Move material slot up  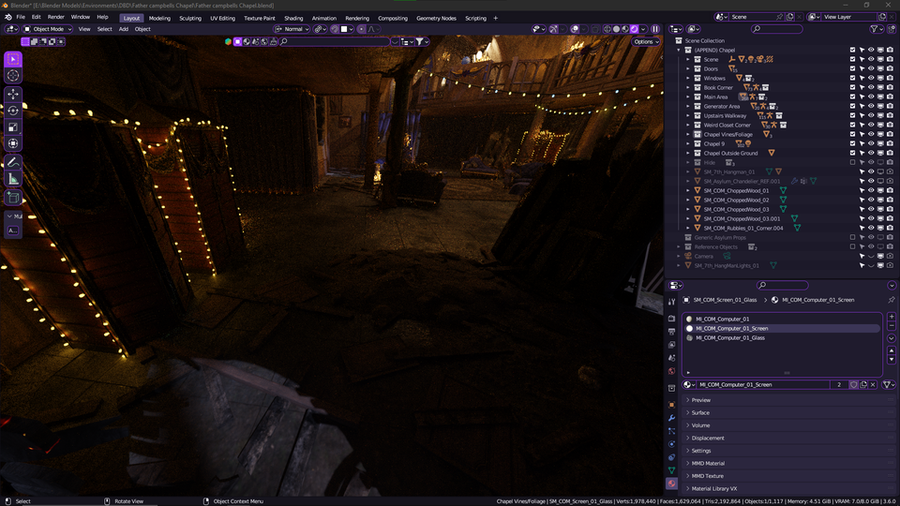(891, 351)
